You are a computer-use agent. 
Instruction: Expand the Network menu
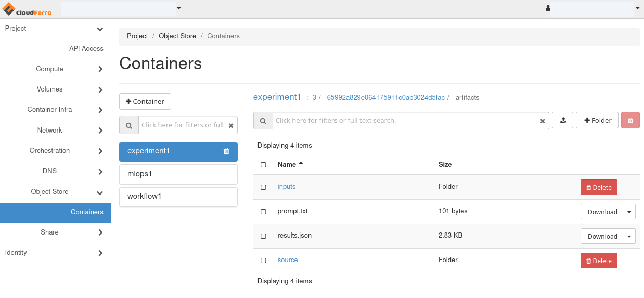point(100,131)
